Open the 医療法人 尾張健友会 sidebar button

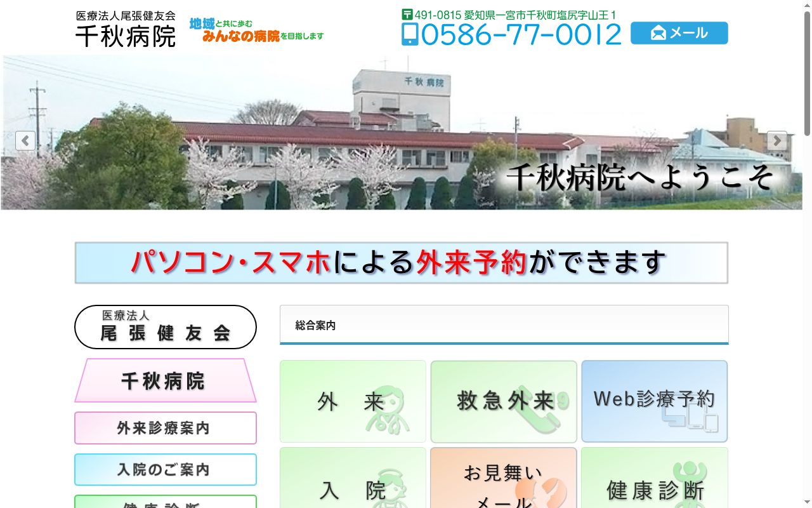point(166,327)
